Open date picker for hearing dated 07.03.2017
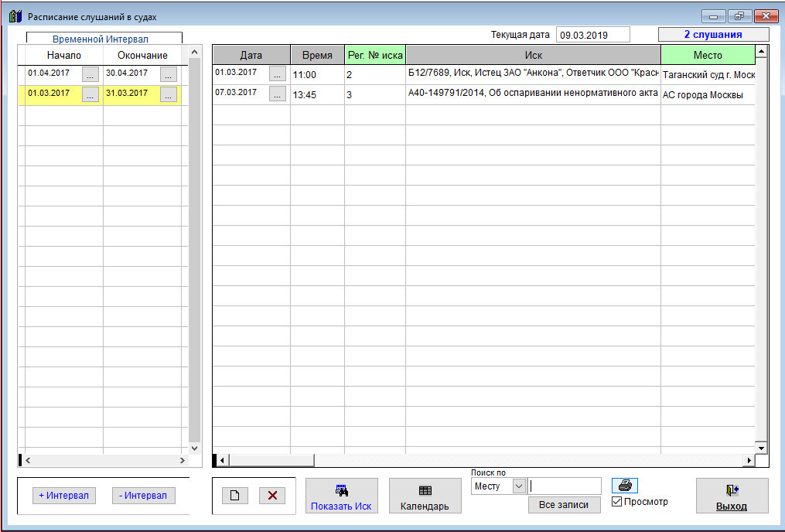Image resolution: width=785 pixels, height=532 pixels. tap(278, 94)
